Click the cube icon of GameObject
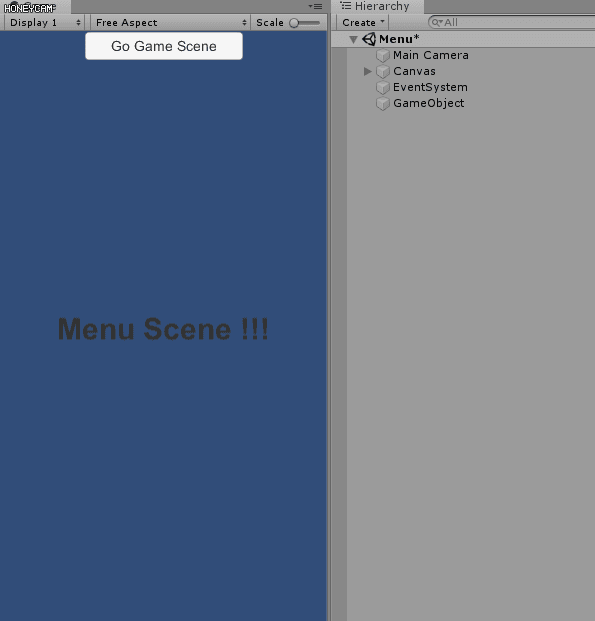 coord(383,104)
